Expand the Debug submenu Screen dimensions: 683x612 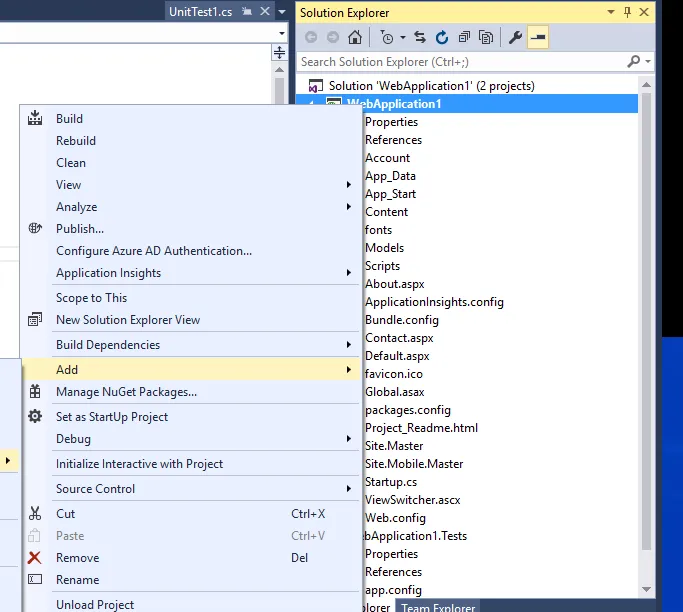(x=191, y=439)
